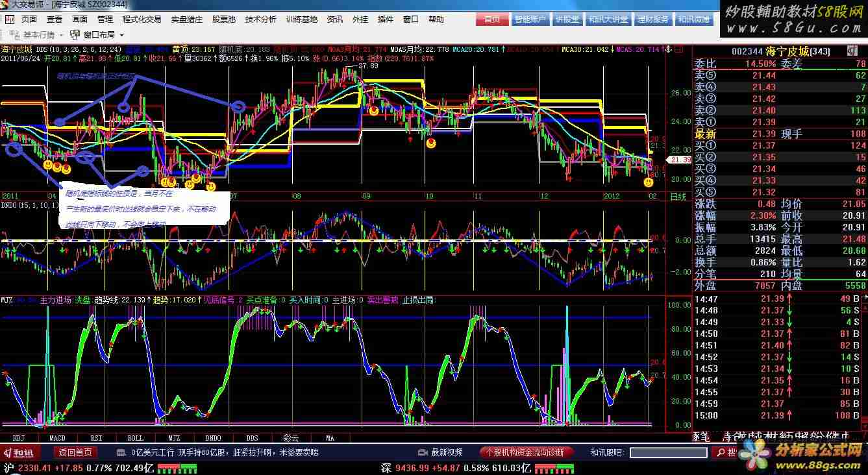Open the 基本行情 dropdown arrow
The height and width of the screenshot is (475, 868).
(x=61, y=35)
